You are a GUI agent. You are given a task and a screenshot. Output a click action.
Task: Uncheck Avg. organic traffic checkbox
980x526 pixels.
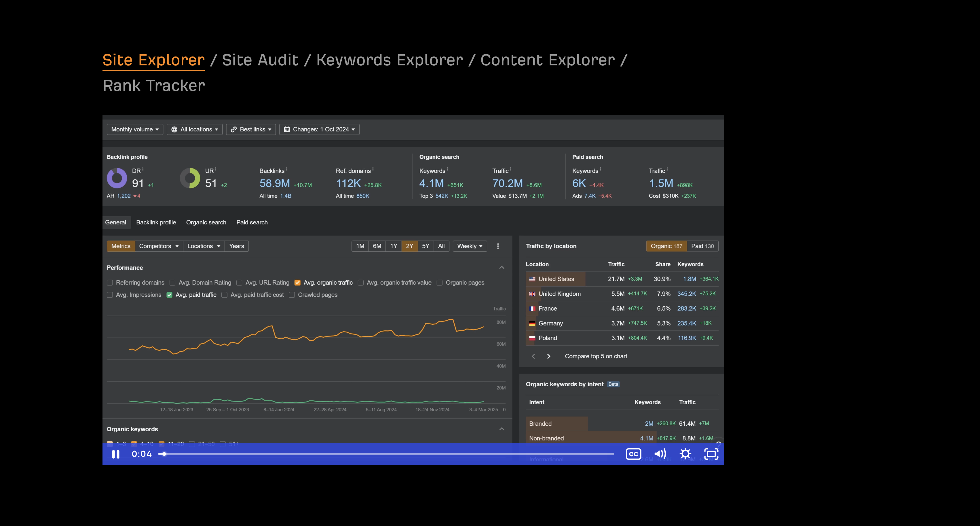(297, 283)
